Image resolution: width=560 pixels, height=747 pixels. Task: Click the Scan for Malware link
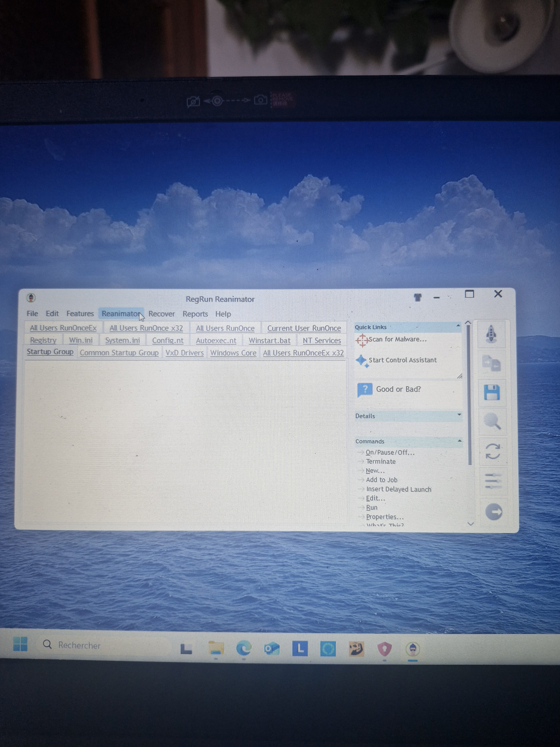398,339
